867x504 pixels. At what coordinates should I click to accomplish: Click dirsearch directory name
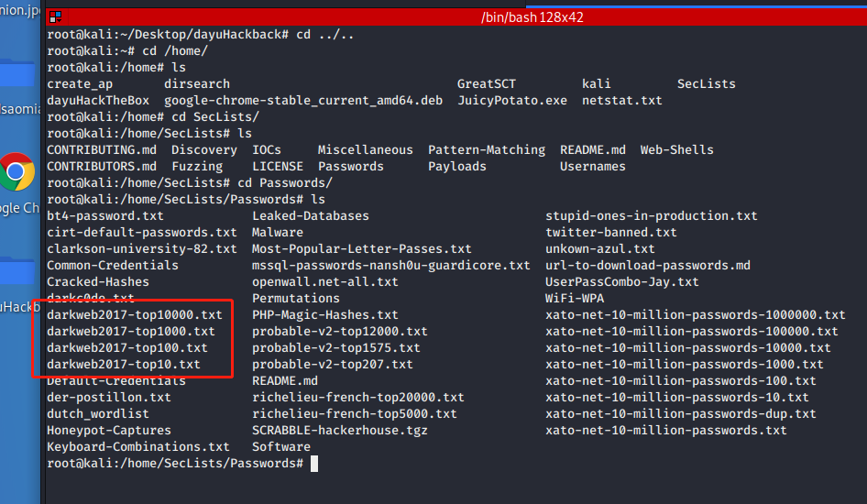(x=197, y=84)
